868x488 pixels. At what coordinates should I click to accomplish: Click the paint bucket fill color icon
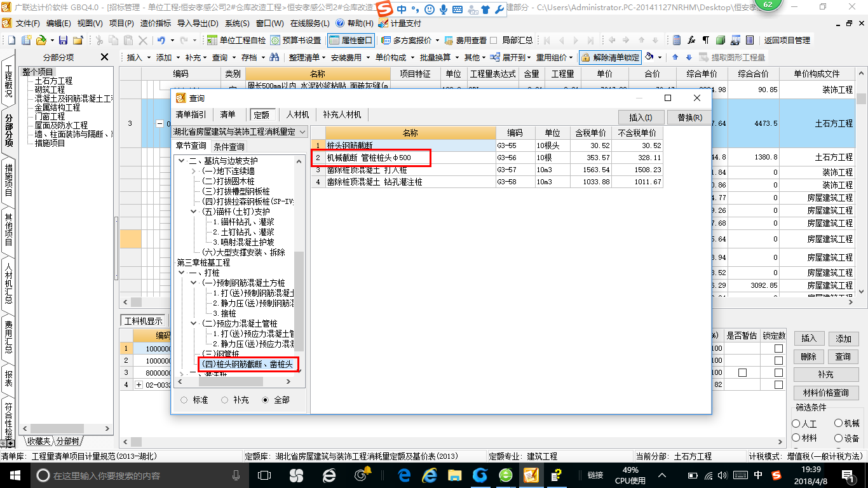pyautogui.click(x=649, y=57)
